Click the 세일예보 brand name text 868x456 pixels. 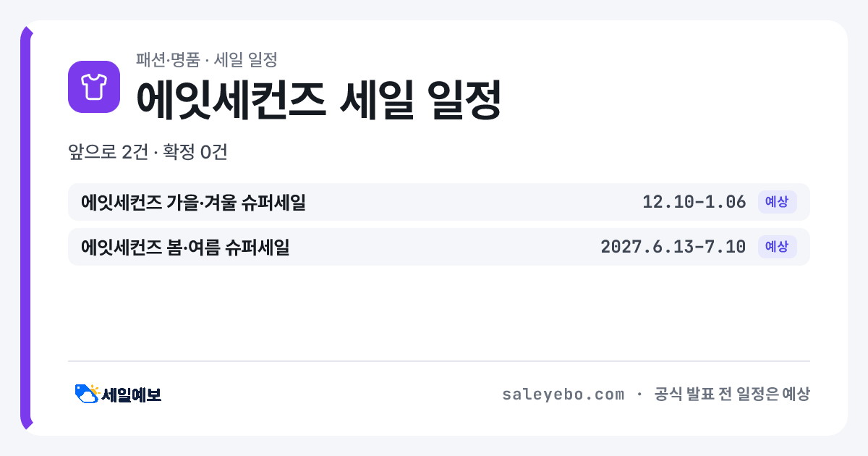131,394
